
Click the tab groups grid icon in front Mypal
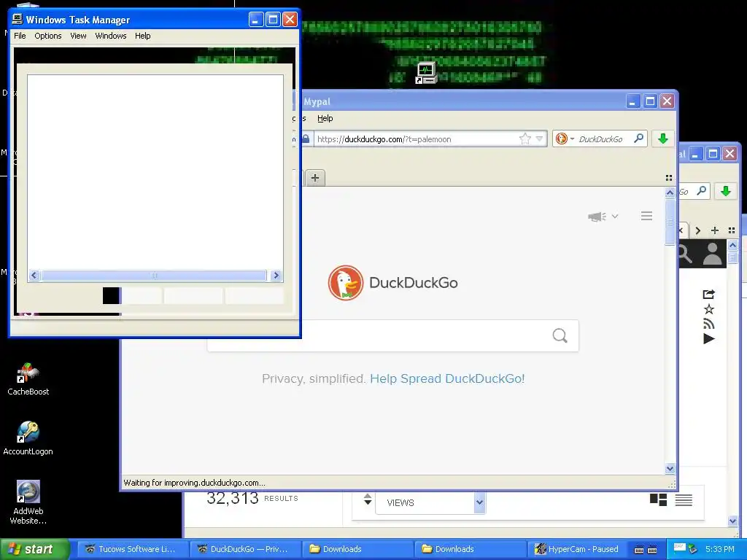coord(669,178)
